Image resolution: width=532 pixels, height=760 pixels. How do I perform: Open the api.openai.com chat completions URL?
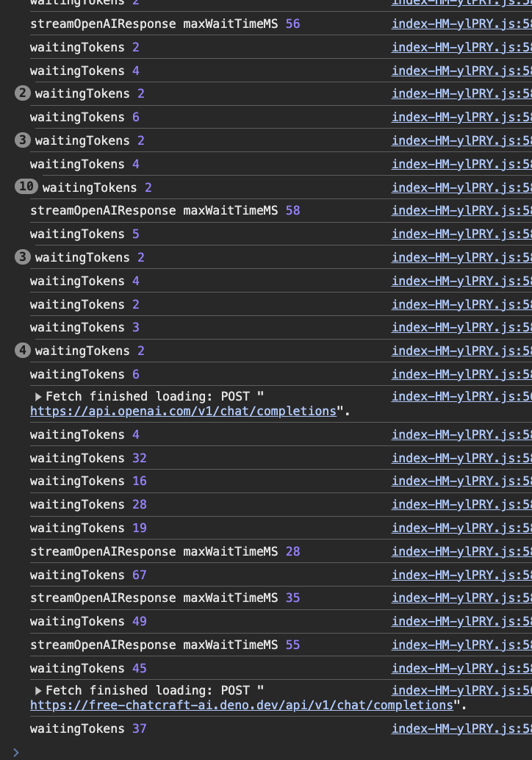[183, 412]
